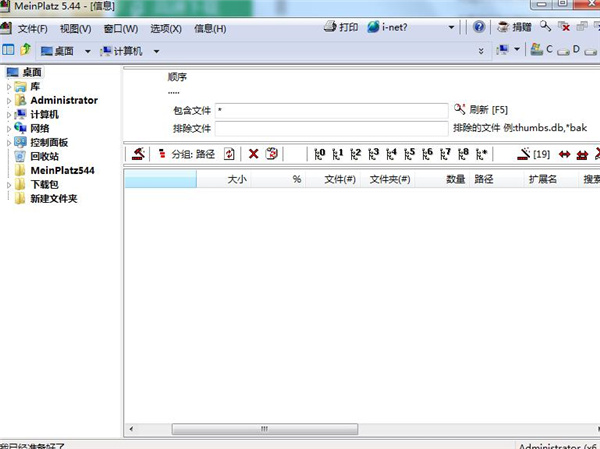The width and height of the screenshot is (600, 449).
Task: Expand the 计算机 tree node
Action: click(9, 115)
